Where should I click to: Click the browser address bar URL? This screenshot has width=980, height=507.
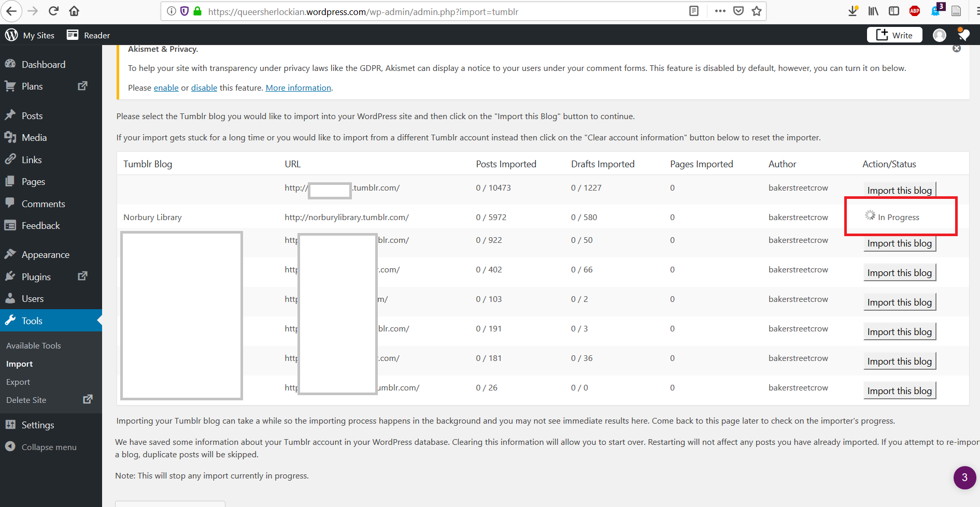click(x=363, y=11)
